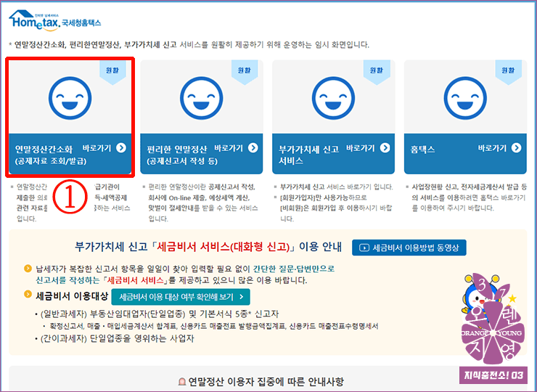Watch 세금비서 이용방법 동영상

(409, 248)
